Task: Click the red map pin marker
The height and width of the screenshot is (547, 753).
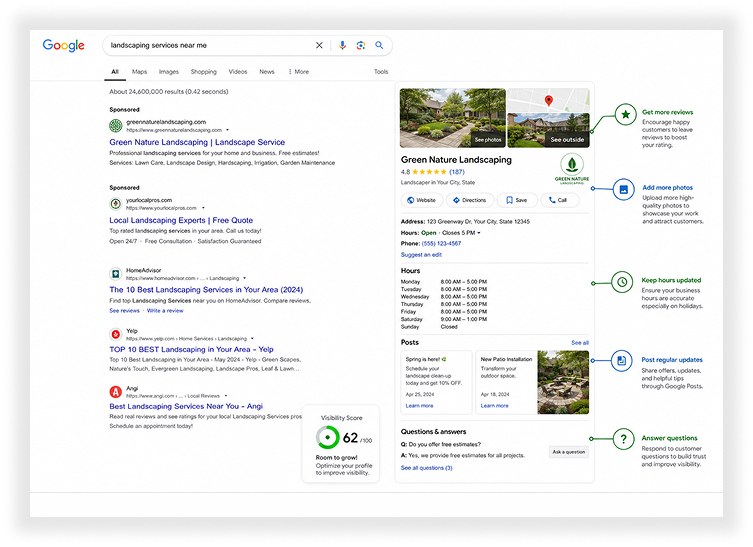Action: (x=548, y=100)
